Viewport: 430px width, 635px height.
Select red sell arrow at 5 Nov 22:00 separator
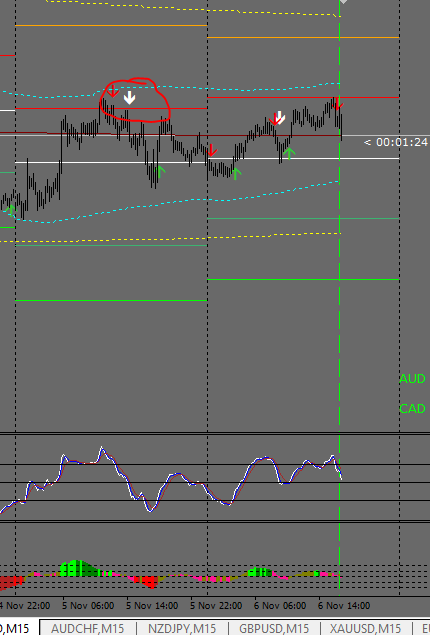pyautogui.click(x=211, y=150)
